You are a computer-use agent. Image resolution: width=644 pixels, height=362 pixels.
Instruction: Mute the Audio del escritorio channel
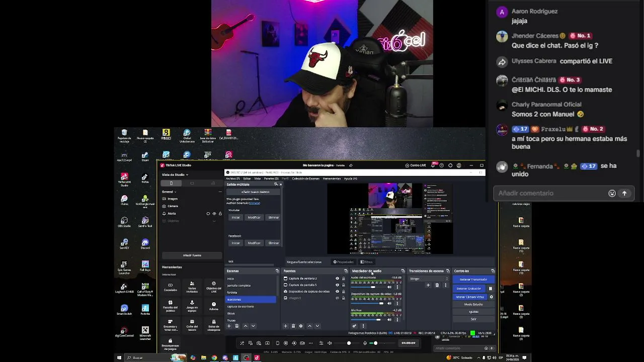(389, 287)
